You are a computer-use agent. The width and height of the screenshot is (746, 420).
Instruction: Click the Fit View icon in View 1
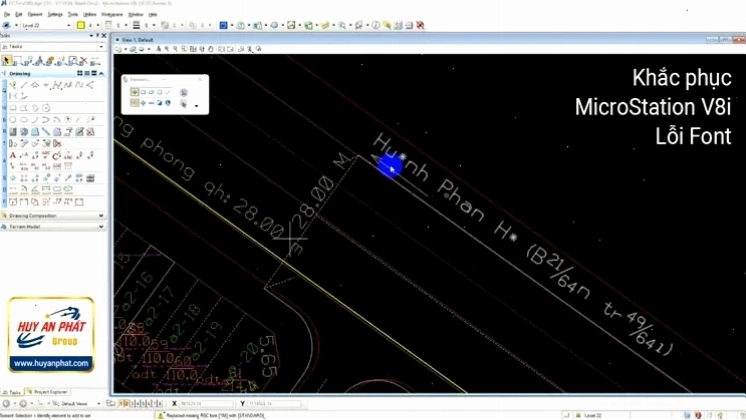[193, 49]
